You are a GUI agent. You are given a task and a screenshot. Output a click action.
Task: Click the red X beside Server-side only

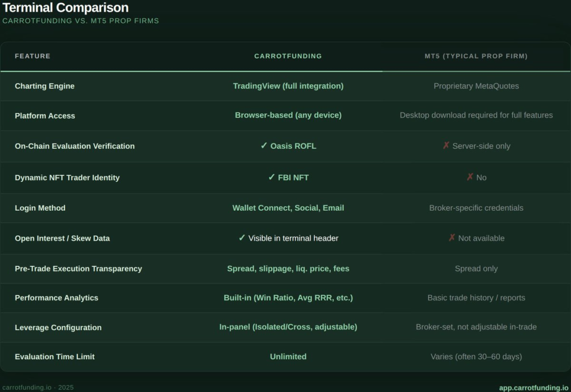click(x=446, y=146)
